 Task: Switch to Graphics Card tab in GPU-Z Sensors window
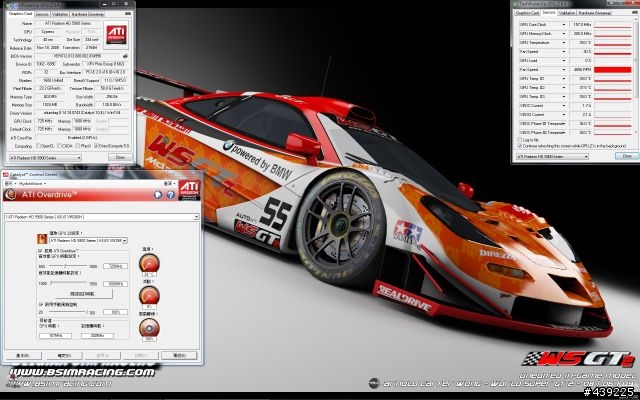click(527, 13)
